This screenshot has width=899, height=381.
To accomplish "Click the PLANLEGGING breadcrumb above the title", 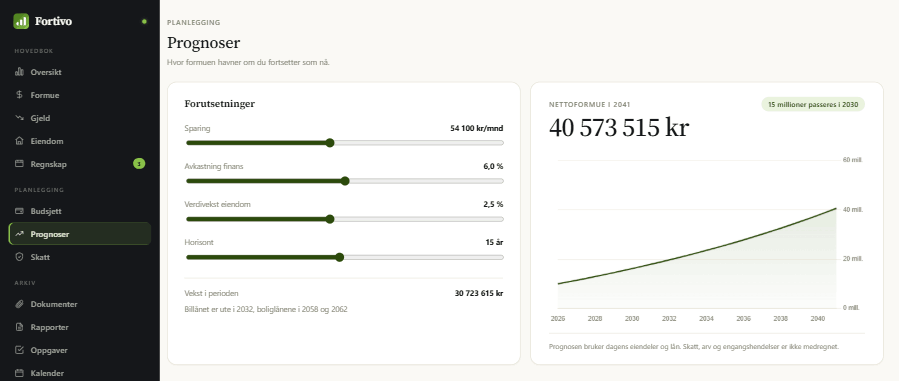I will (194, 23).
